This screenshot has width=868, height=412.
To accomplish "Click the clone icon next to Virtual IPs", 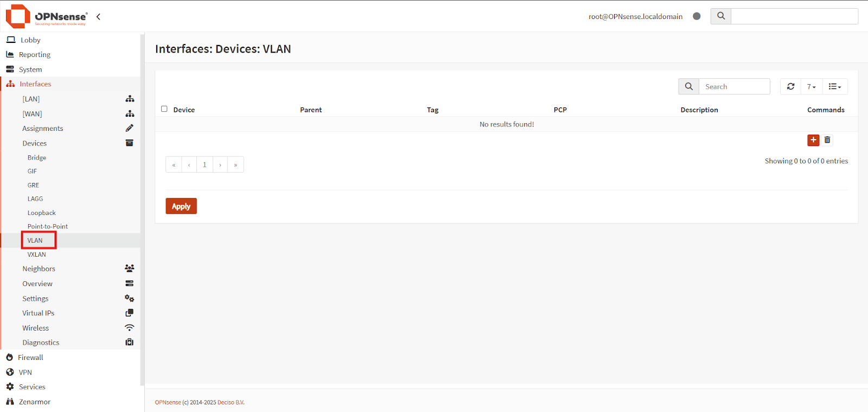I will [x=129, y=313].
